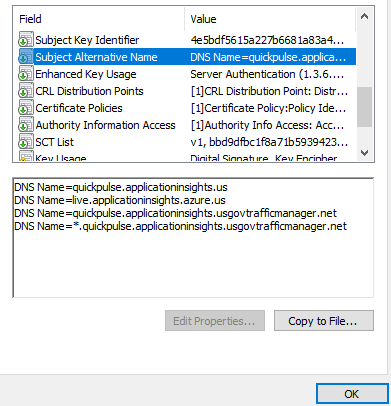Click the Enhanced Key Usage row icon
Image resolution: width=391 pixels, height=406 pixels.
point(26,74)
